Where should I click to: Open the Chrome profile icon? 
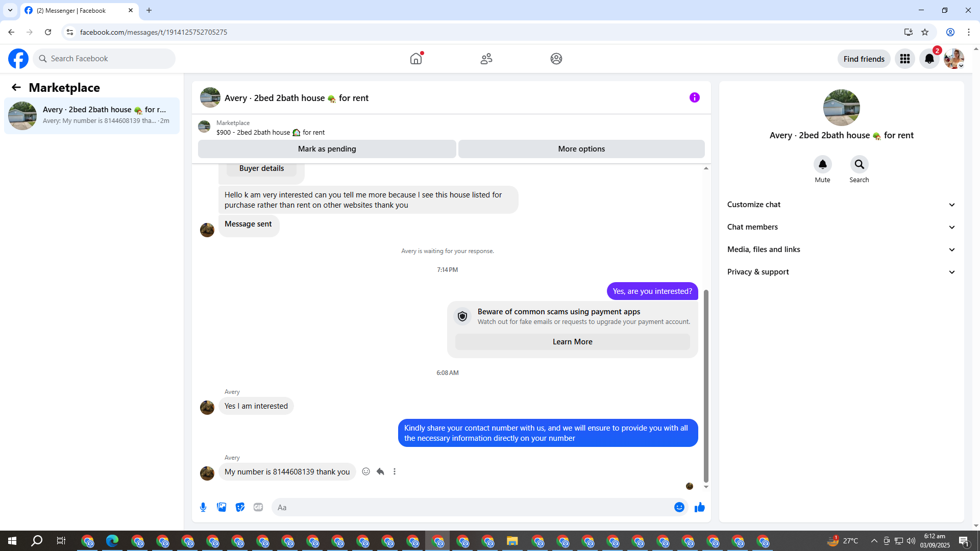point(950,32)
